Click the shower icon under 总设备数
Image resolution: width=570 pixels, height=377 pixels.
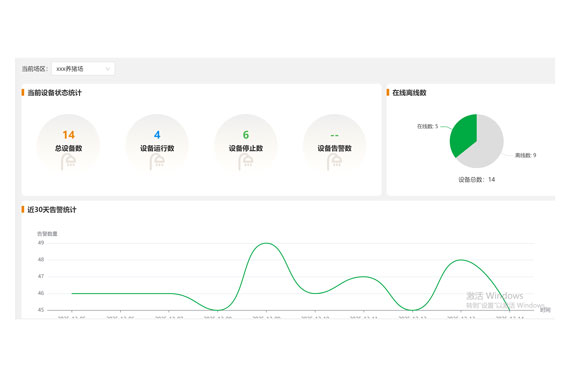point(69,161)
